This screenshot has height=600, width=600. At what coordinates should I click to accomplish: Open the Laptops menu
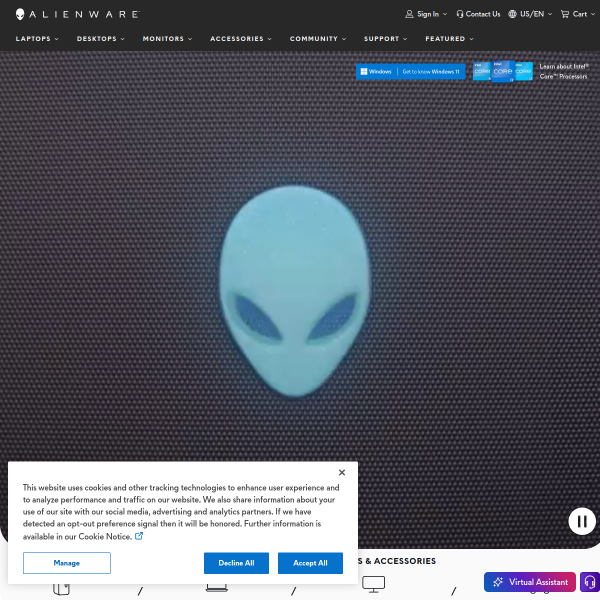click(37, 39)
